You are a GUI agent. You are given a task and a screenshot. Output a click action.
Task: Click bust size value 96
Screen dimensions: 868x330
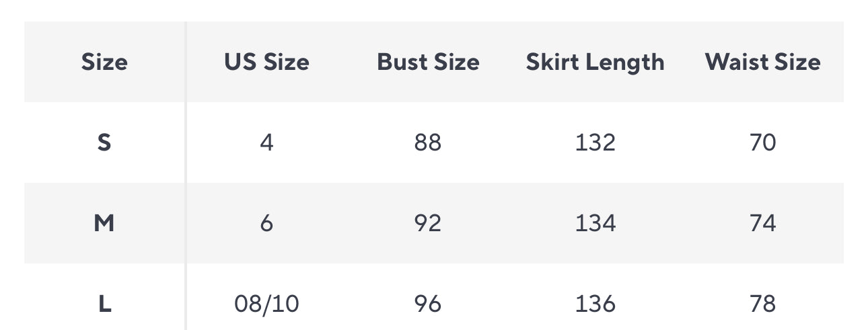[x=428, y=304]
